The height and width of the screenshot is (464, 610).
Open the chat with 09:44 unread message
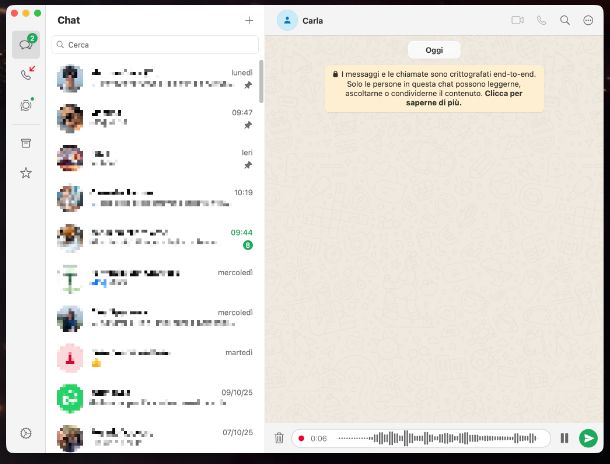pyautogui.click(x=155, y=237)
